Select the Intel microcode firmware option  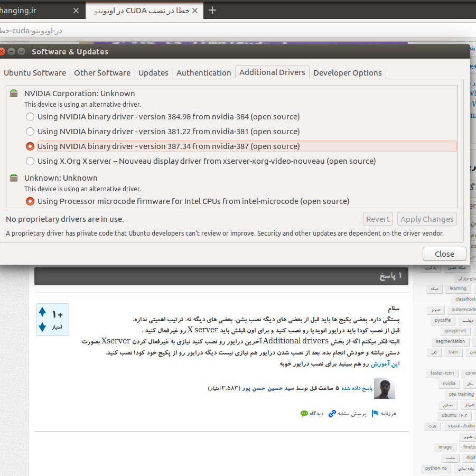[x=30, y=201]
